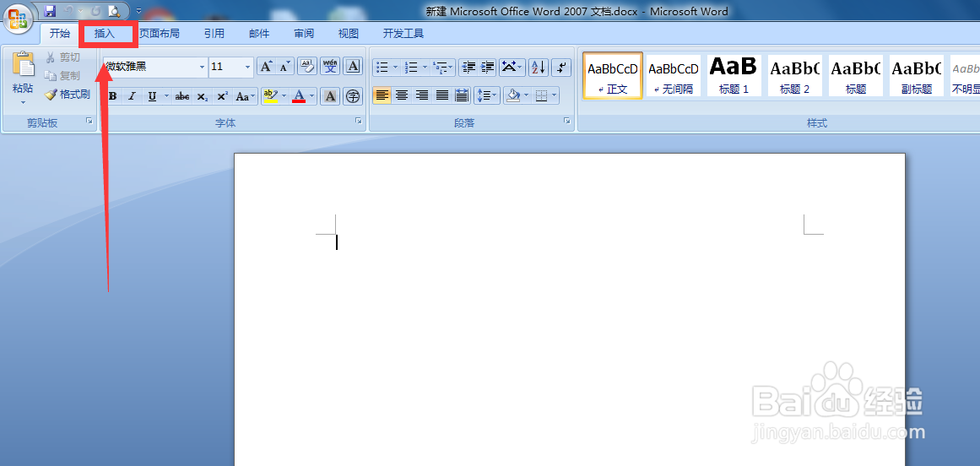Click 格式刷 Format Painter
Viewport: 980px width, 466px height.
67,95
